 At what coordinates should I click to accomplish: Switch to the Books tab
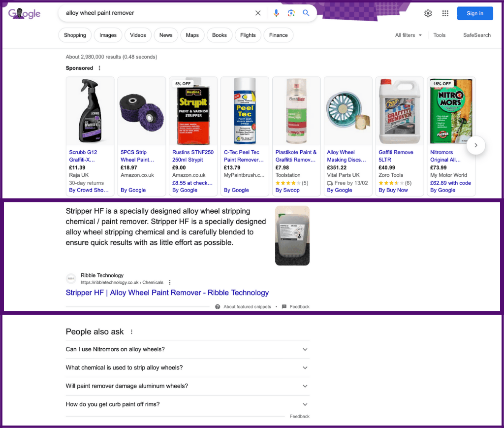click(220, 35)
